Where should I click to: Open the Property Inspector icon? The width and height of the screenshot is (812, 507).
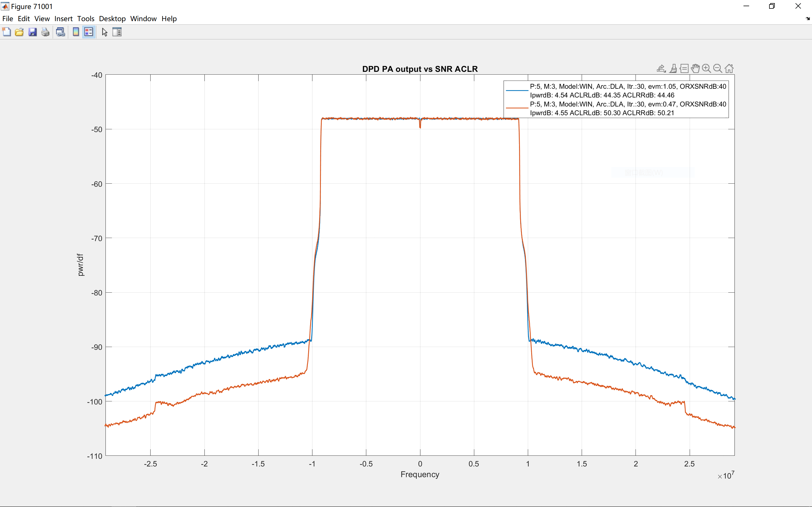coord(117,32)
